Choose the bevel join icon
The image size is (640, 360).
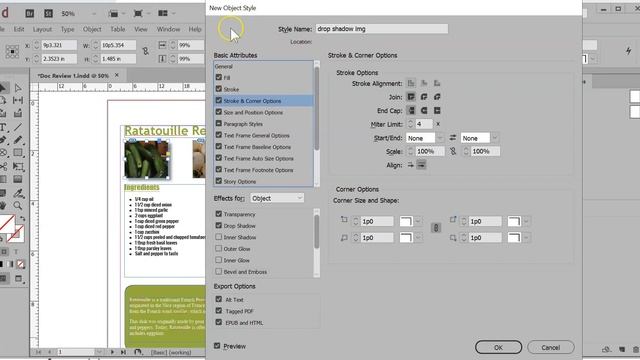[x=437, y=97]
